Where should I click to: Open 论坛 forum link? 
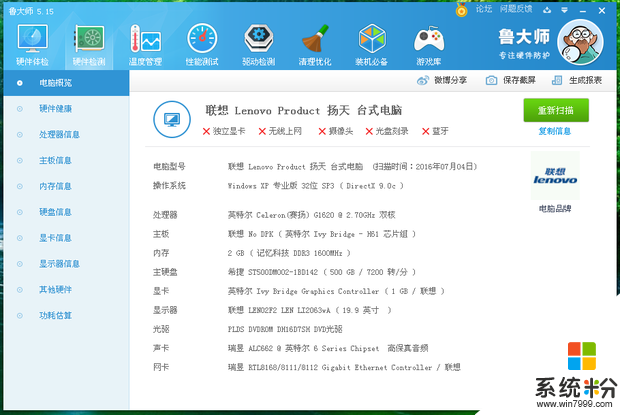tap(484, 9)
